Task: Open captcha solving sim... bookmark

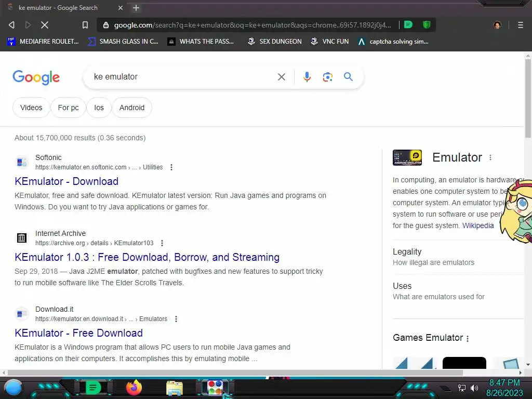Action: pos(393,42)
